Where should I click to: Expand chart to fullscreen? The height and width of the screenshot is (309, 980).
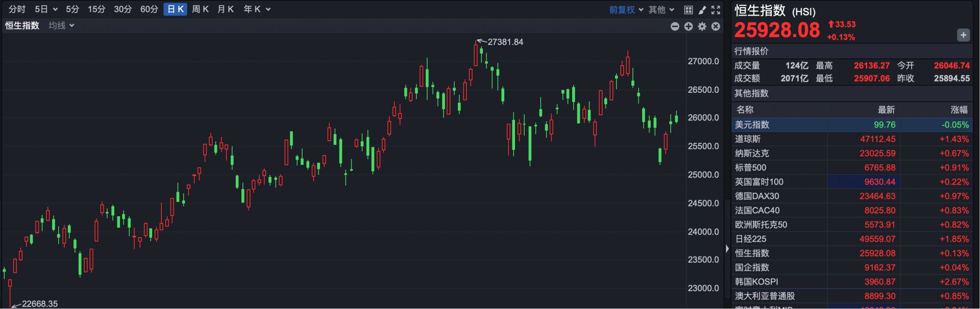tap(716, 10)
